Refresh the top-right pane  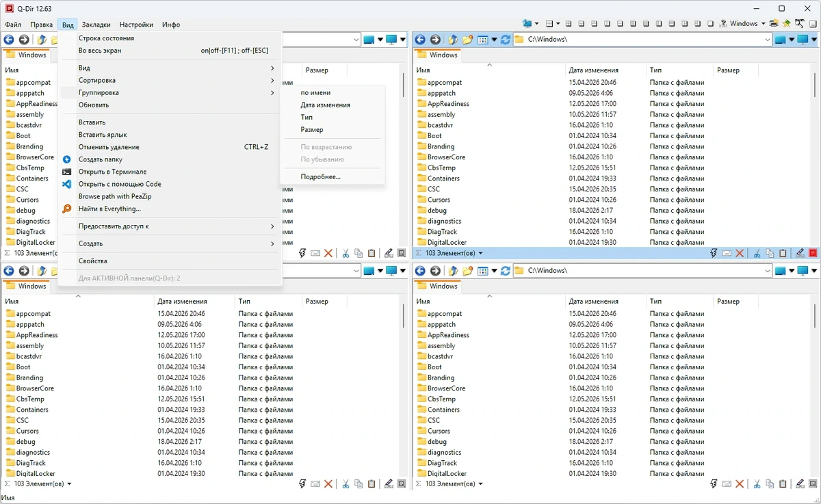(506, 40)
